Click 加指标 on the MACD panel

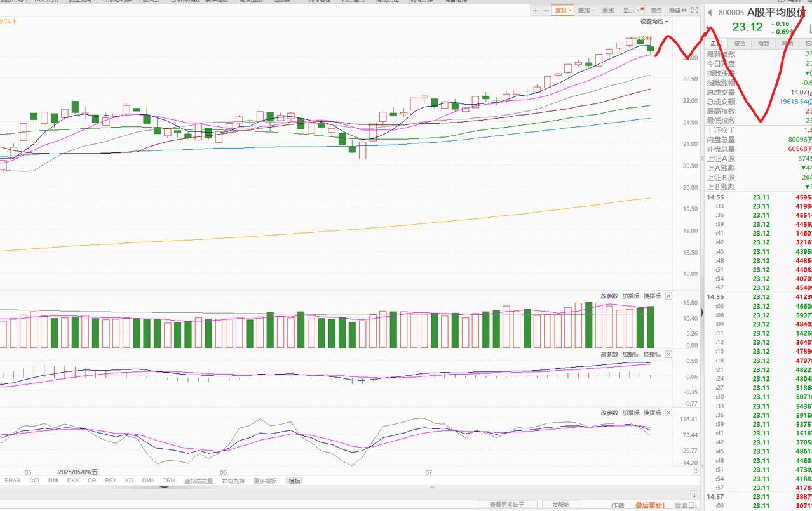(631, 354)
